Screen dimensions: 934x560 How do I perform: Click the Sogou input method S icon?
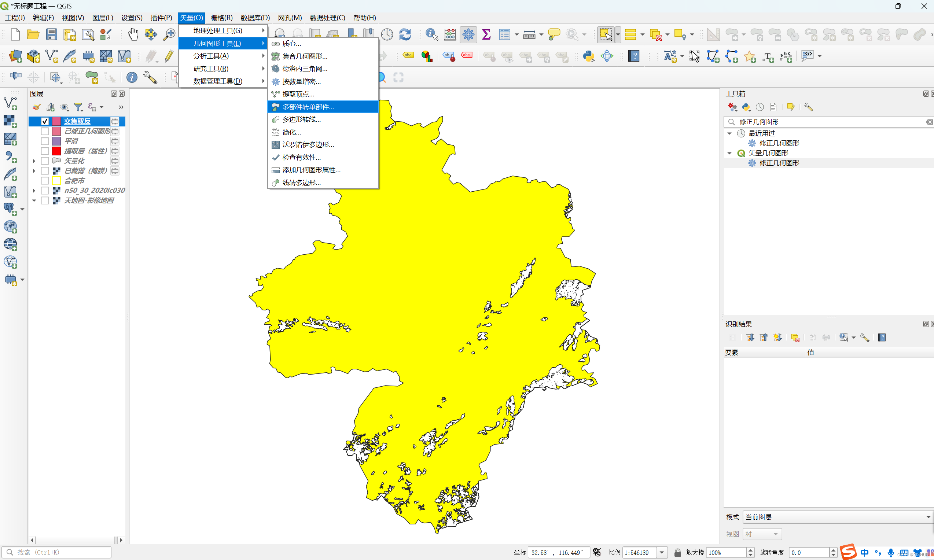848,552
